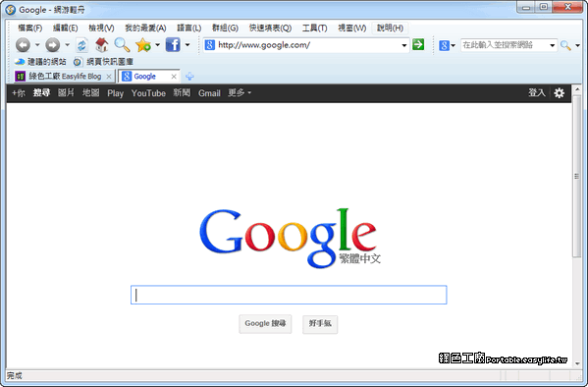Open Google settings gear icon
Image resolution: width=588 pixels, height=387 pixels.
[x=560, y=93]
